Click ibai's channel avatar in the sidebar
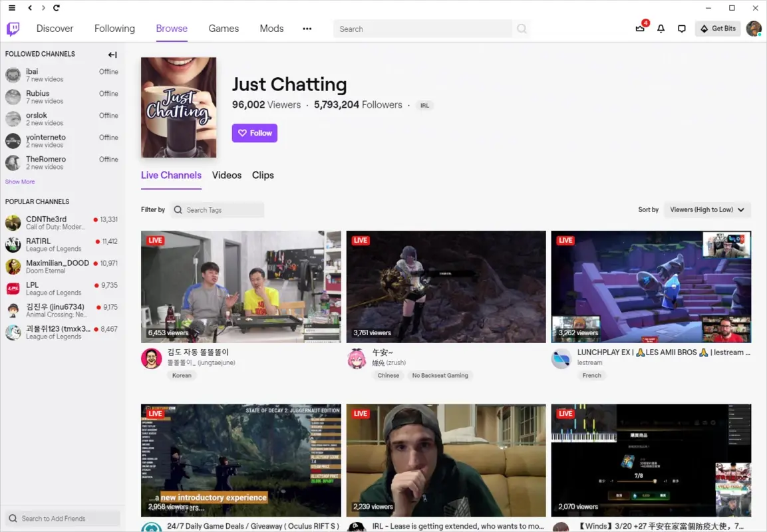Viewport: 767px width, 532px height. click(13, 74)
